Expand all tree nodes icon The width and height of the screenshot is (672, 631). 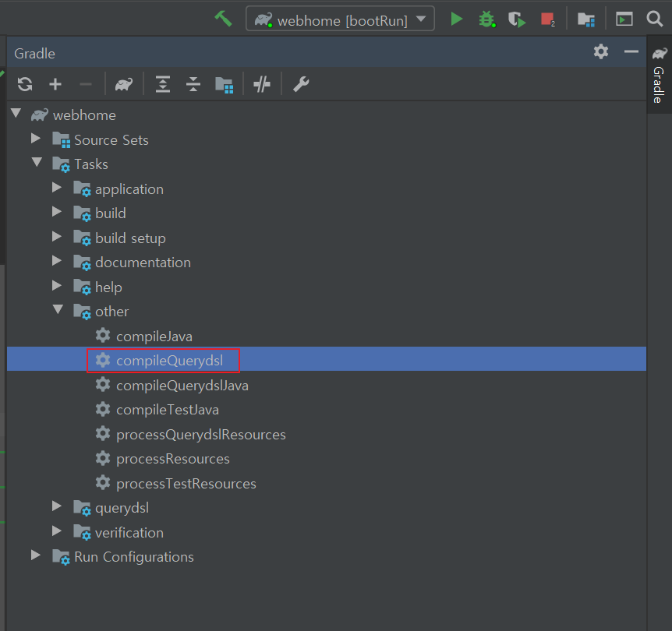coord(163,84)
